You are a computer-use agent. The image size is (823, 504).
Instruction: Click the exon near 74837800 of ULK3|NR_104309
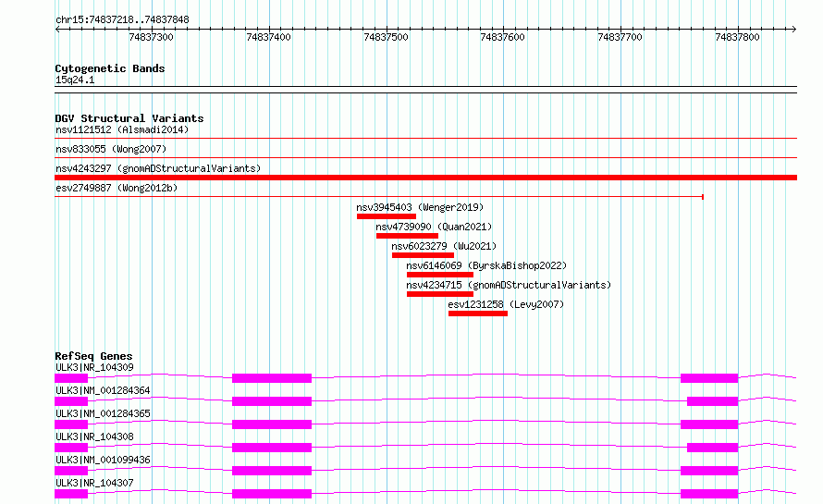709,378
